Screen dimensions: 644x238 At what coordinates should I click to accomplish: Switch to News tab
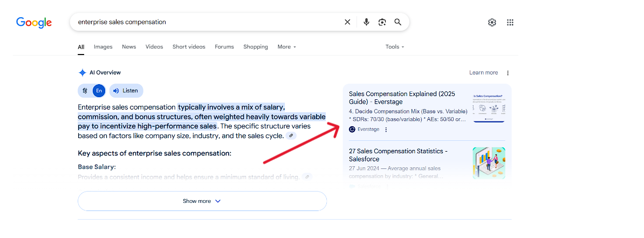click(x=129, y=47)
